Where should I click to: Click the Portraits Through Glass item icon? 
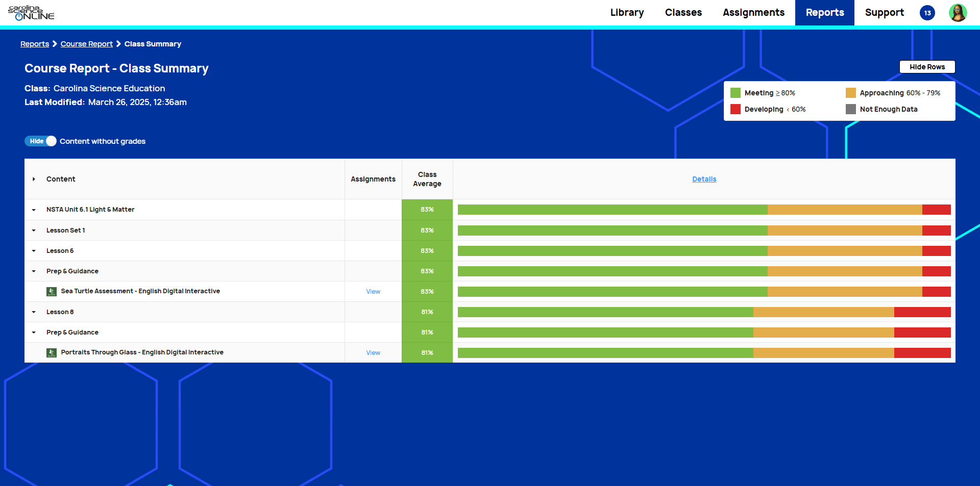click(x=52, y=353)
